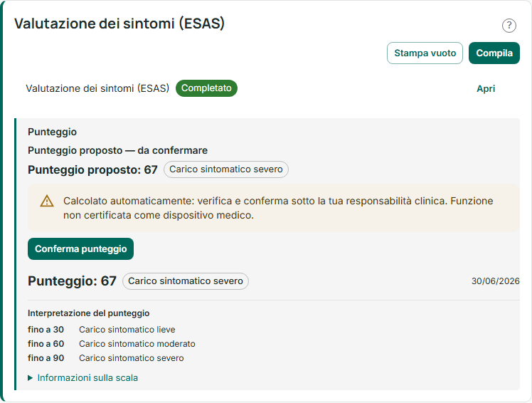Open the assessment via Apri link
The height and width of the screenshot is (403, 532).
click(x=486, y=89)
